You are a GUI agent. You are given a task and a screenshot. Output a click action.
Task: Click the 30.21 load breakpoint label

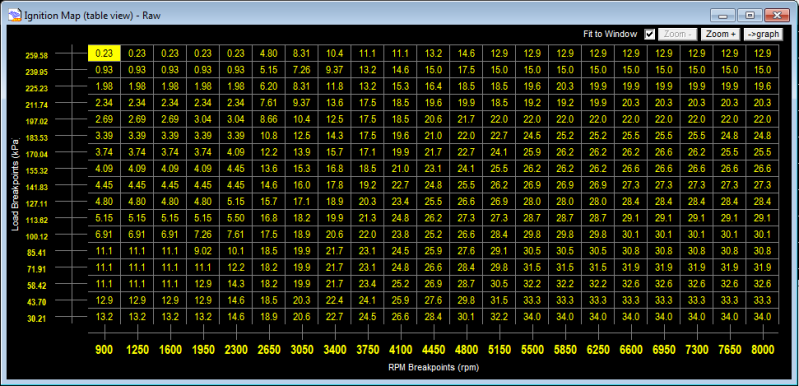[37, 319]
